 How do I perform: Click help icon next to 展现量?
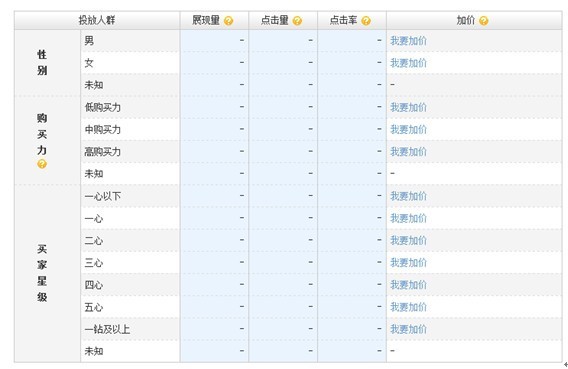(x=228, y=21)
